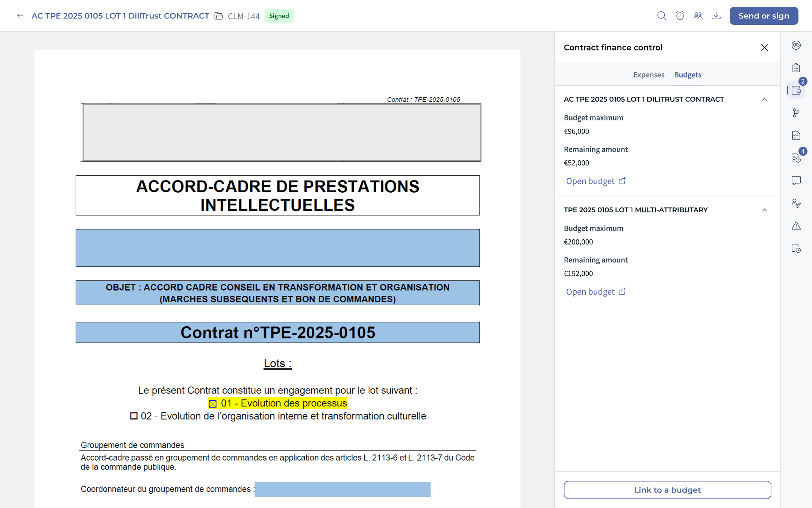Open the search magnifier icon
812x508 pixels.
point(662,16)
